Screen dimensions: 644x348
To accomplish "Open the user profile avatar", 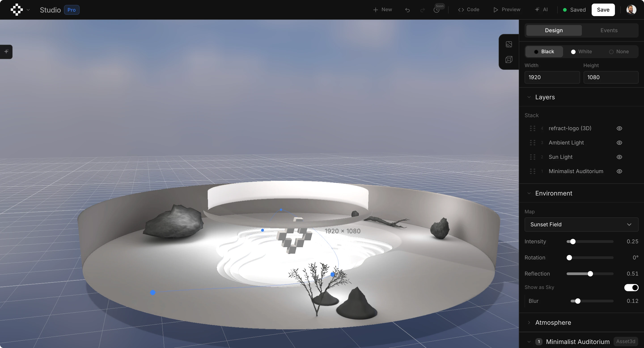I will [x=631, y=10].
